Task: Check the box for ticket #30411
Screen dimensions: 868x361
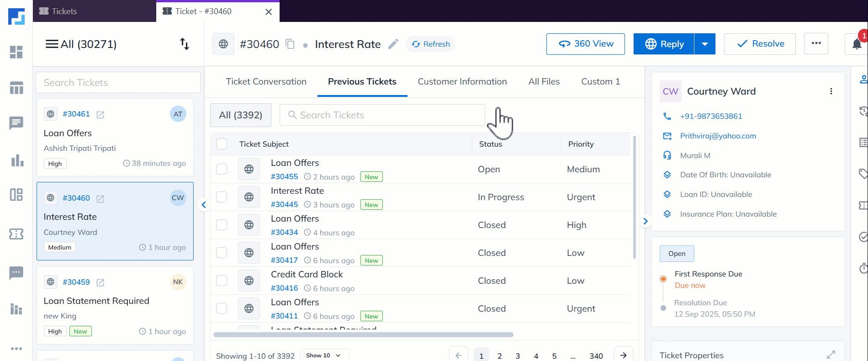Action: (222, 308)
